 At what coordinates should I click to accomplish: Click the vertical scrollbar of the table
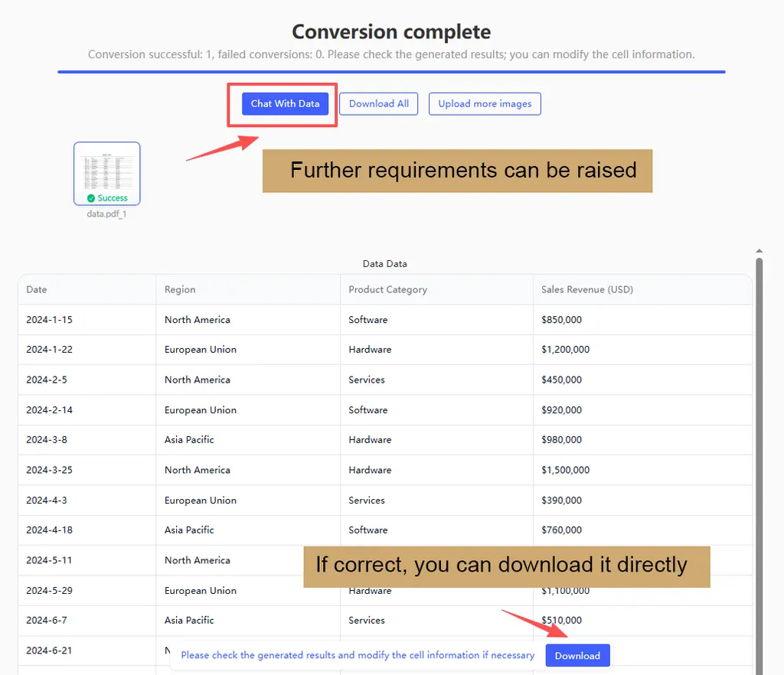pos(759,459)
